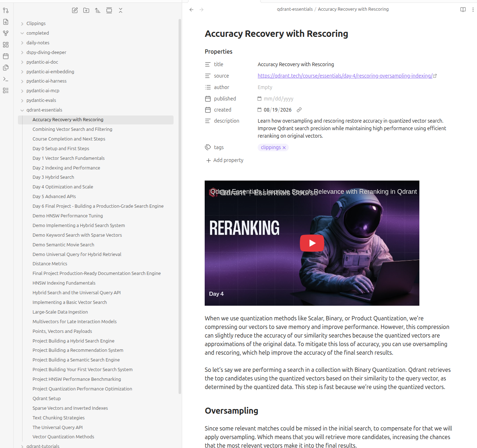Play the Reranking YouTube video
Image resolution: width=477 pixels, height=448 pixels.
[312, 243]
